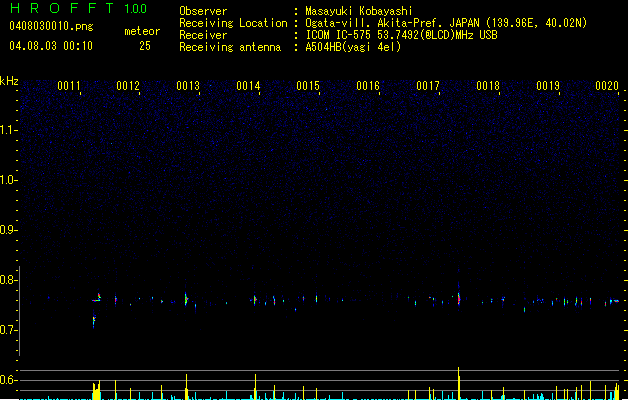The width and height of the screenshot is (629, 400).
Task: Select observer name Masayuki Kobayashi
Action: [359, 11]
